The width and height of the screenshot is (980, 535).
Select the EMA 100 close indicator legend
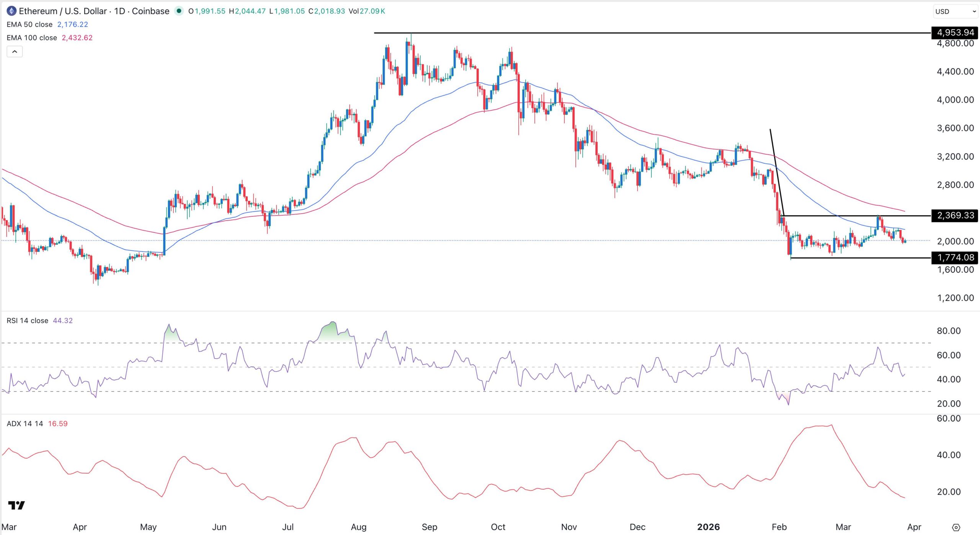(32, 38)
